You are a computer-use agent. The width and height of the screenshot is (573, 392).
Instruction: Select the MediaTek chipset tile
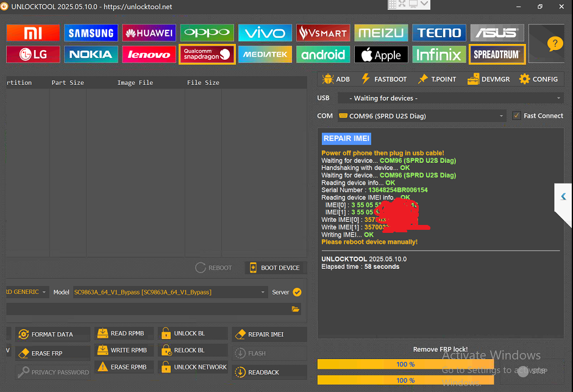(x=265, y=54)
